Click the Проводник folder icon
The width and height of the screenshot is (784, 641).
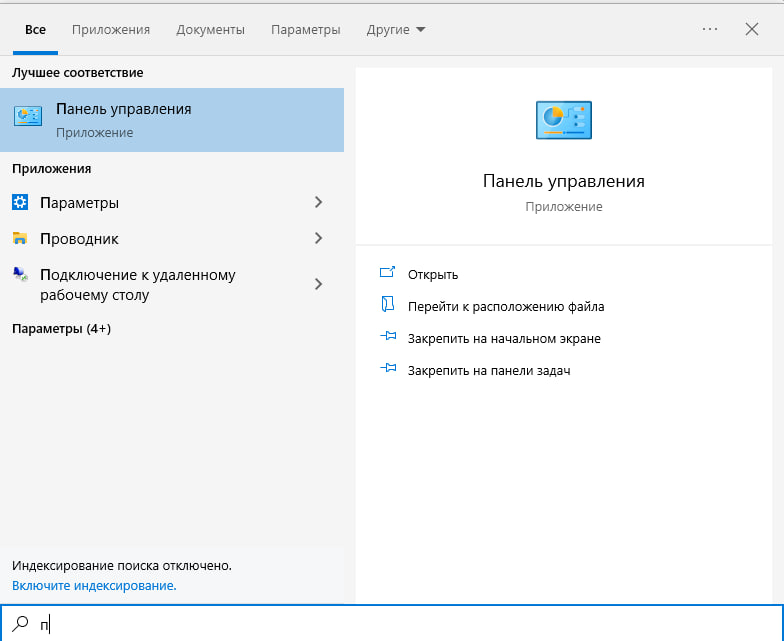20,238
